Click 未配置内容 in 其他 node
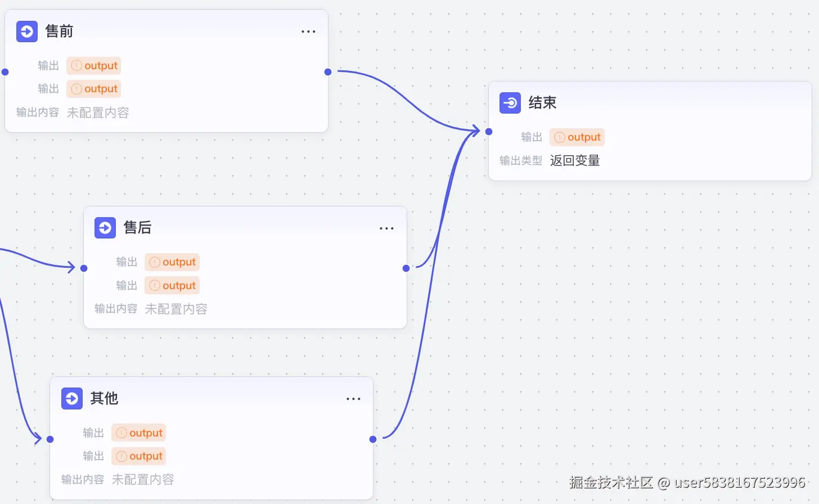Image resolution: width=819 pixels, height=504 pixels. 143,480
